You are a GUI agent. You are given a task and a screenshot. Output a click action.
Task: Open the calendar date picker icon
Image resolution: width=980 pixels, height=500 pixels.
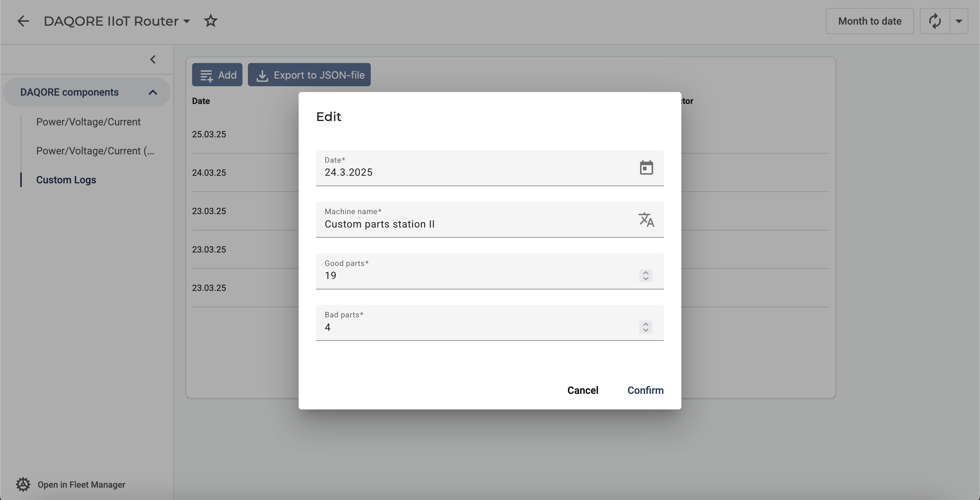pyautogui.click(x=646, y=168)
